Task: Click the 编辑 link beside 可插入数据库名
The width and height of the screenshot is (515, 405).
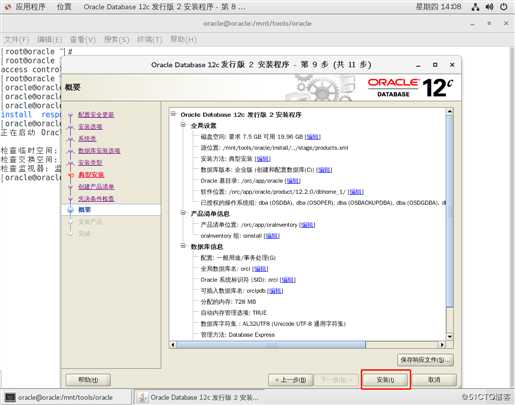Action: (x=275, y=291)
